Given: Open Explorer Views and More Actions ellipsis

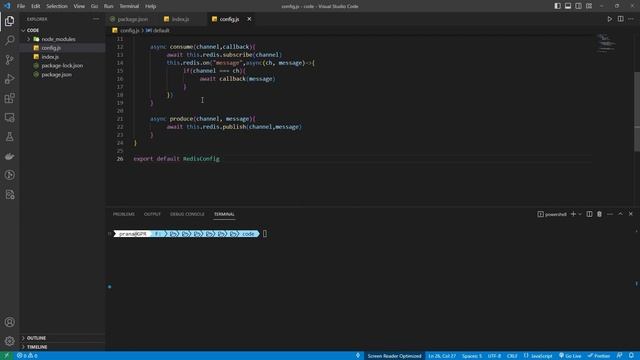Looking at the screenshot, I should pos(96,19).
